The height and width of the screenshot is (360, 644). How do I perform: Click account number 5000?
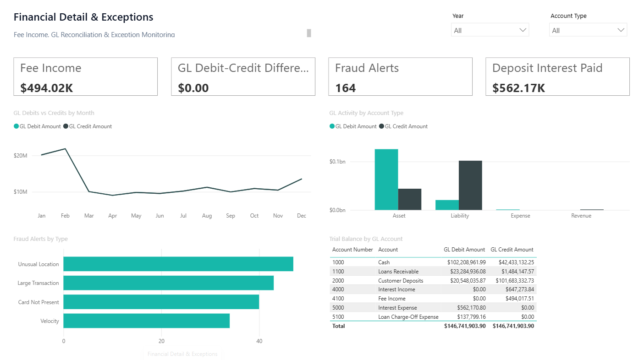(x=338, y=308)
